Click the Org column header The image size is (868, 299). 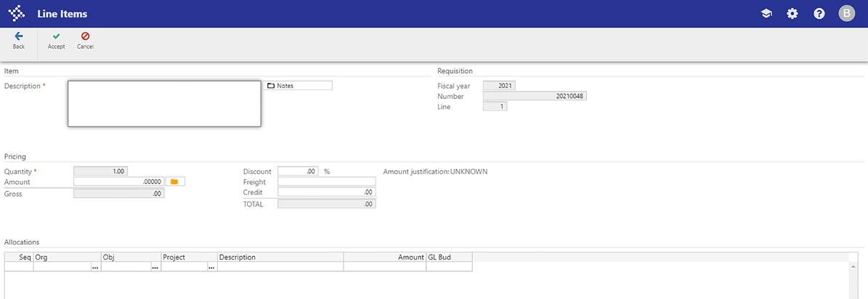68,258
